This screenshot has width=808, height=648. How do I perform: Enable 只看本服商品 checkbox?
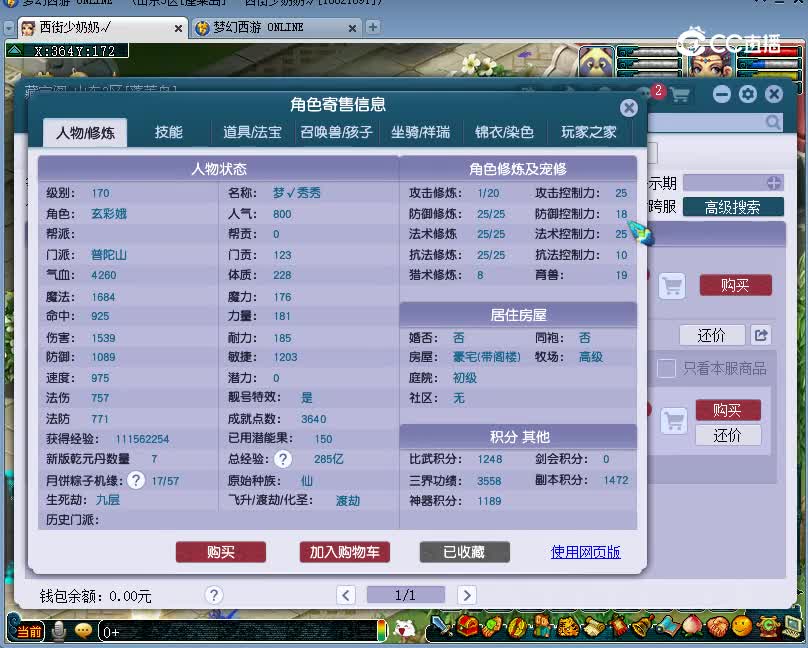(x=666, y=368)
